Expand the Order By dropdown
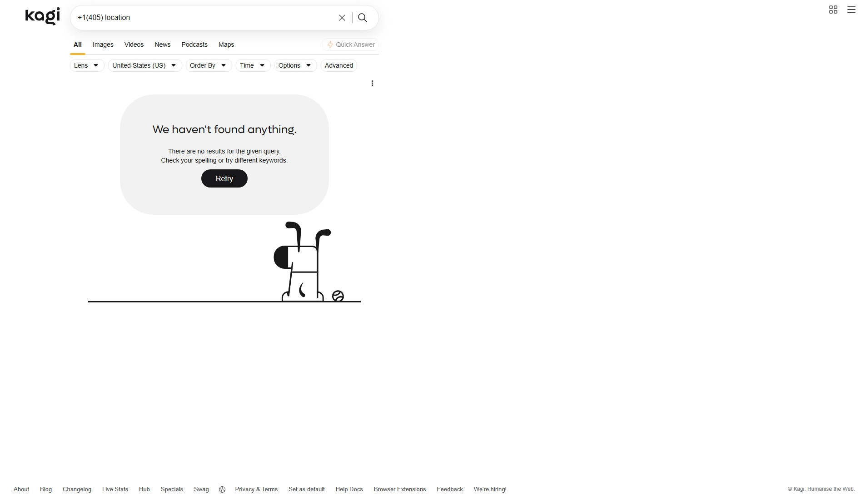Image resolution: width=866 pixels, height=504 pixels. click(209, 65)
